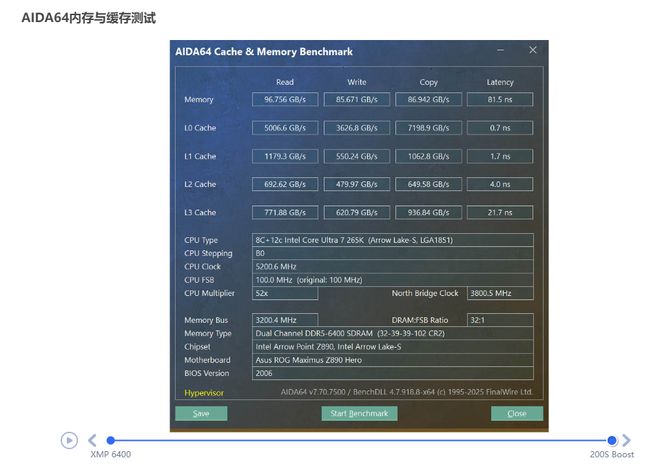Screen dimensions: 660x467
Task: Click the L3 Cache row label
Action: pos(200,212)
